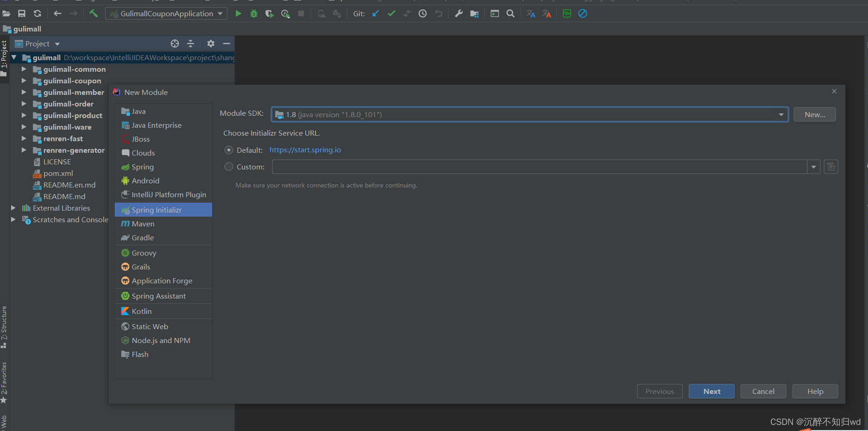Viewport: 868px width, 431px height.
Task: Click the translate icon in toolbar
Action: click(x=530, y=14)
